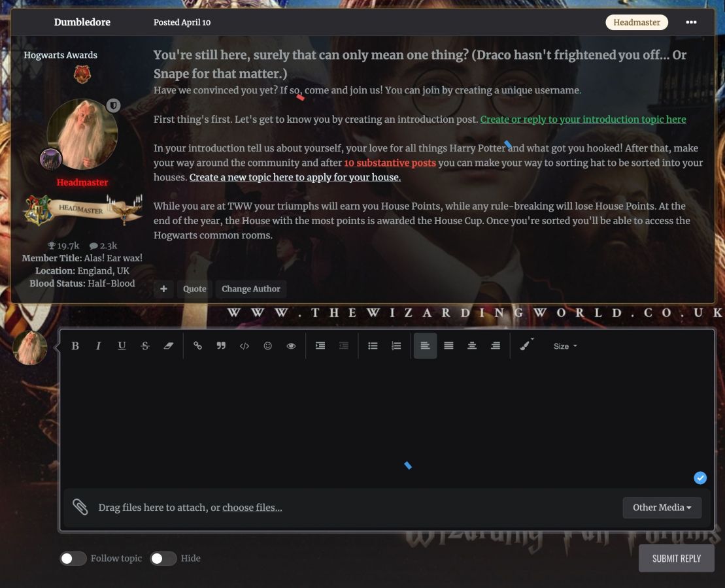Click the red Headmaster group title

[82, 182]
